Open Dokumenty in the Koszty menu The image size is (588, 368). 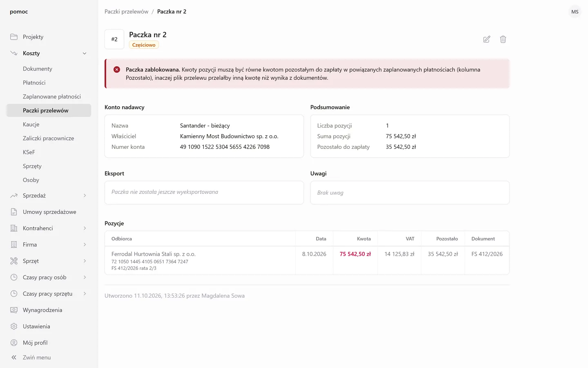[x=49, y=69]
